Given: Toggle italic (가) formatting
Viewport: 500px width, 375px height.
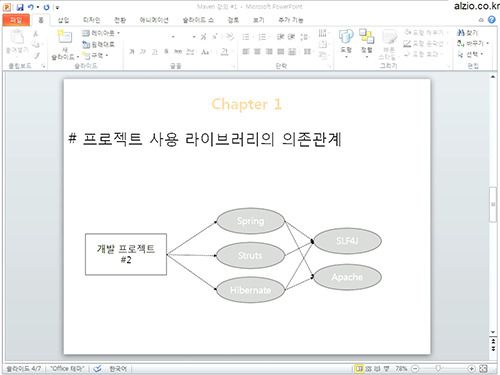Looking at the screenshot, I should point(143,52).
